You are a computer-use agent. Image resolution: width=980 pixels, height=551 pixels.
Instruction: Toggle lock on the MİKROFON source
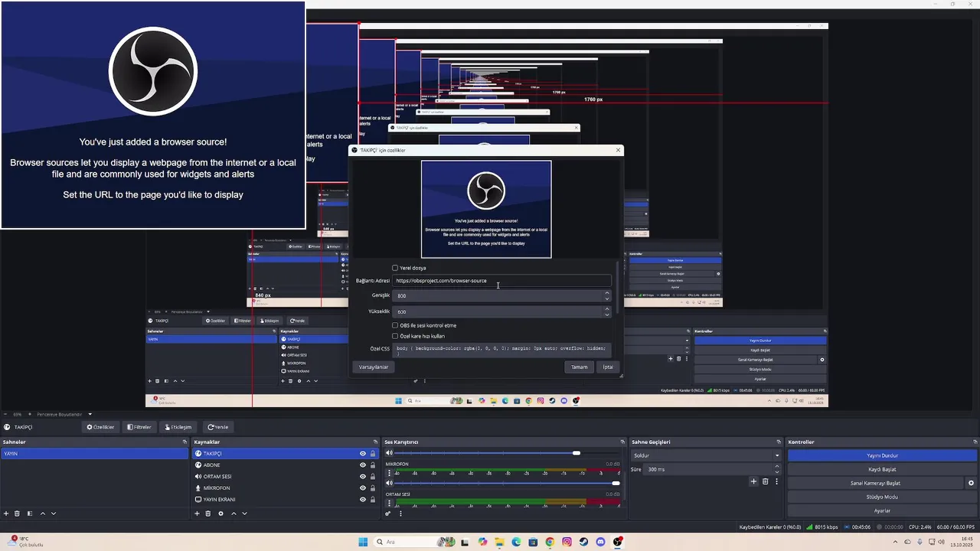point(373,488)
